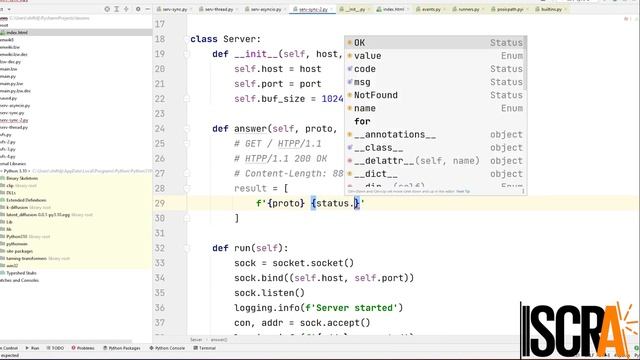The height and width of the screenshot is (360, 640).
Task: Select serv-sync-2.py in project tree
Action: tap(14, 120)
